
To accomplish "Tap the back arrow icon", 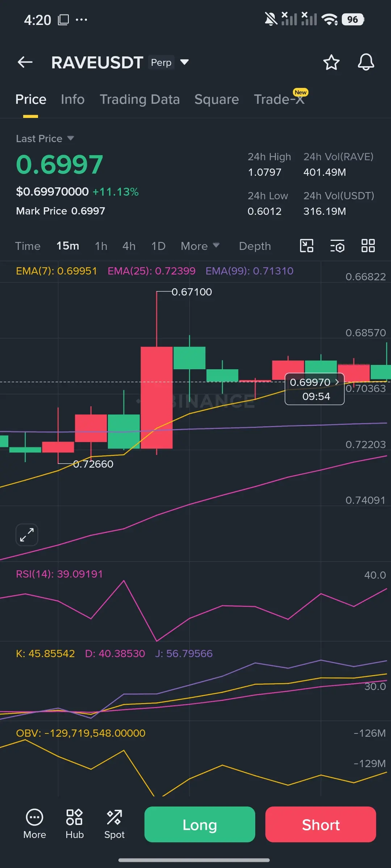I will [25, 62].
